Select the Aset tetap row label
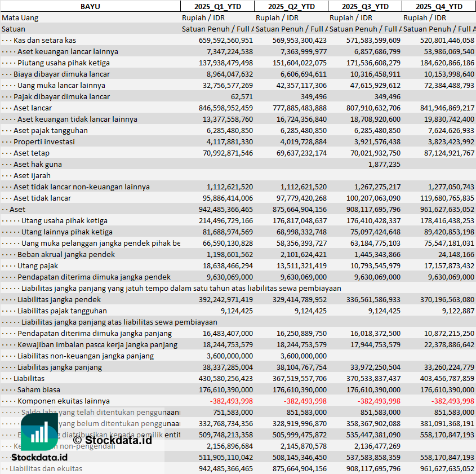 coord(32,153)
